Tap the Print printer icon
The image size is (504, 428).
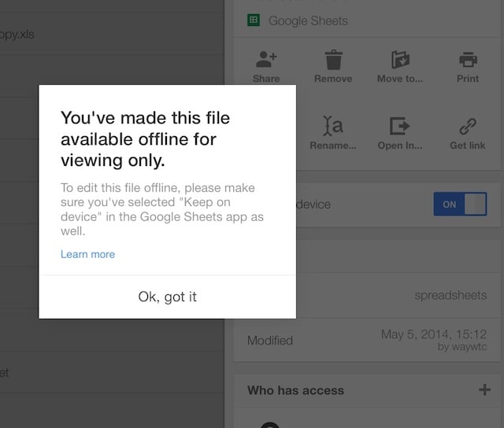point(468,60)
